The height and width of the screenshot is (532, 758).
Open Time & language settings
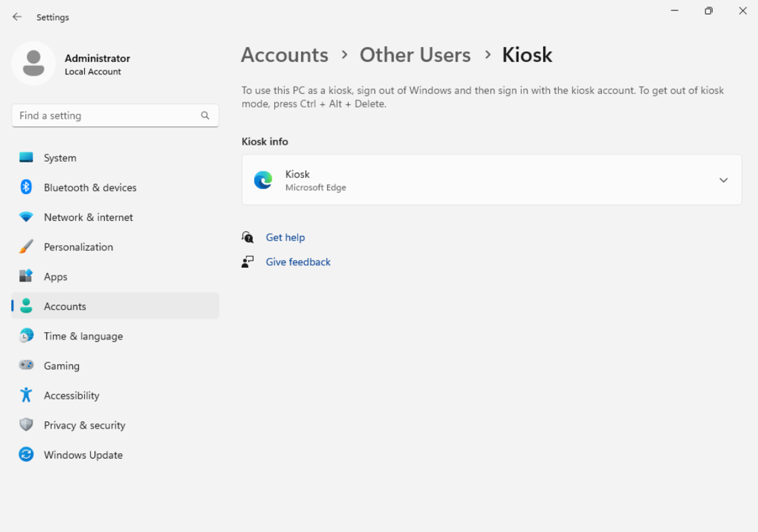click(x=115, y=336)
